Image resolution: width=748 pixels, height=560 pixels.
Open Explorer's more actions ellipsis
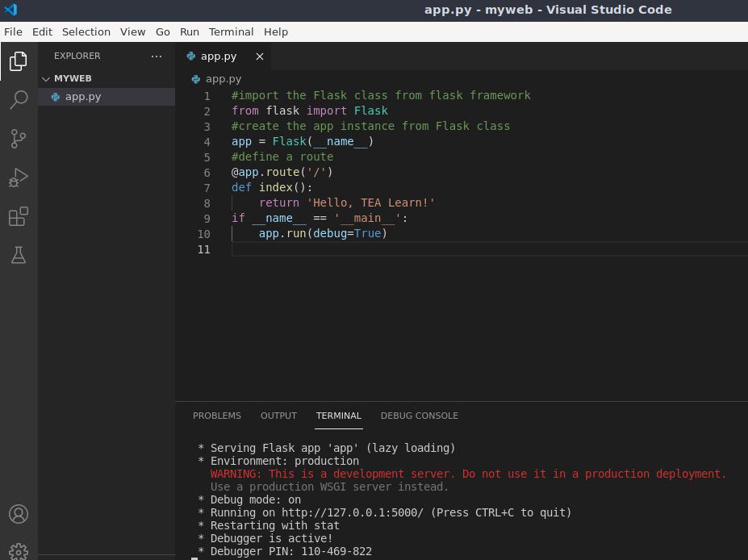pyautogui.click(x=156, y=56)
